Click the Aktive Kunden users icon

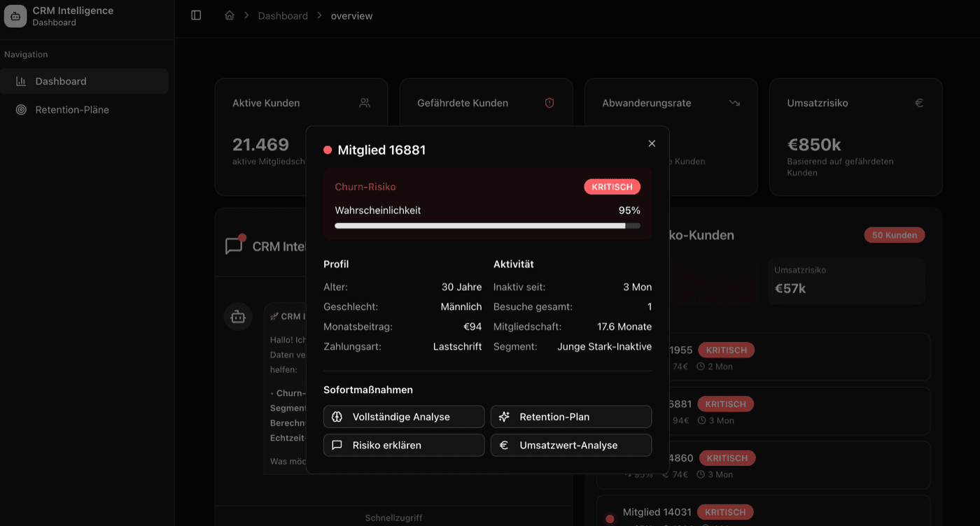tap(365, 103)
